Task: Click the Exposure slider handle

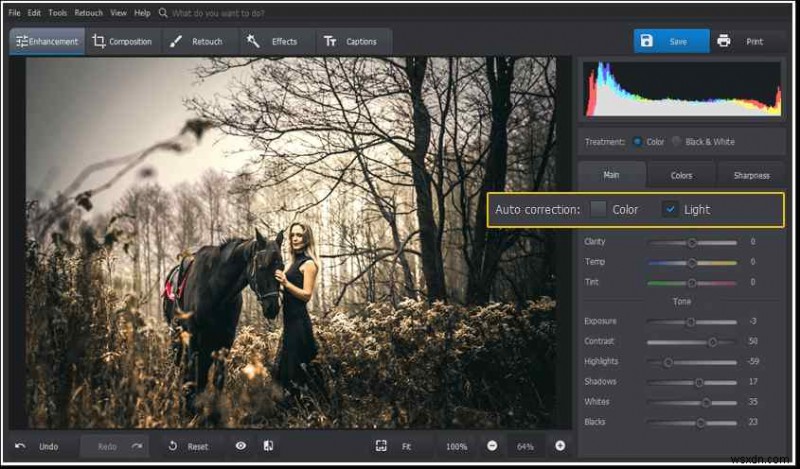Action: (690, 322)
